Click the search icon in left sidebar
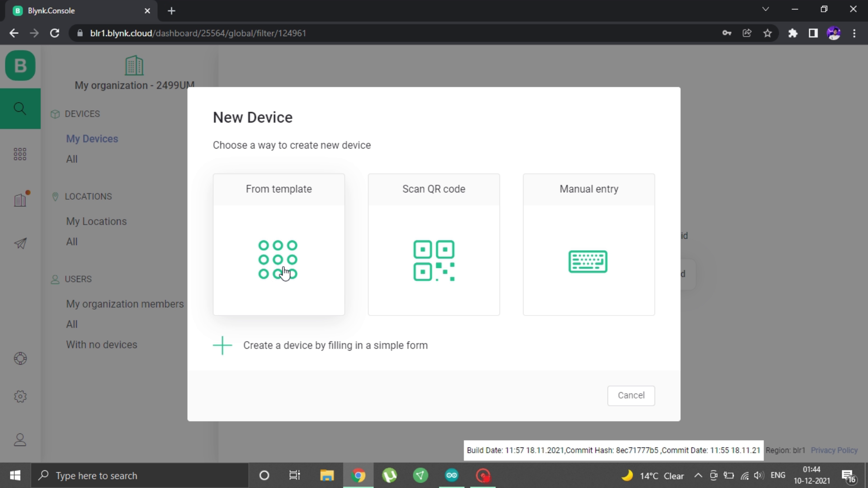Image resolution: width=868 pixels, height=488 pixels. click(x=20, y=108)
